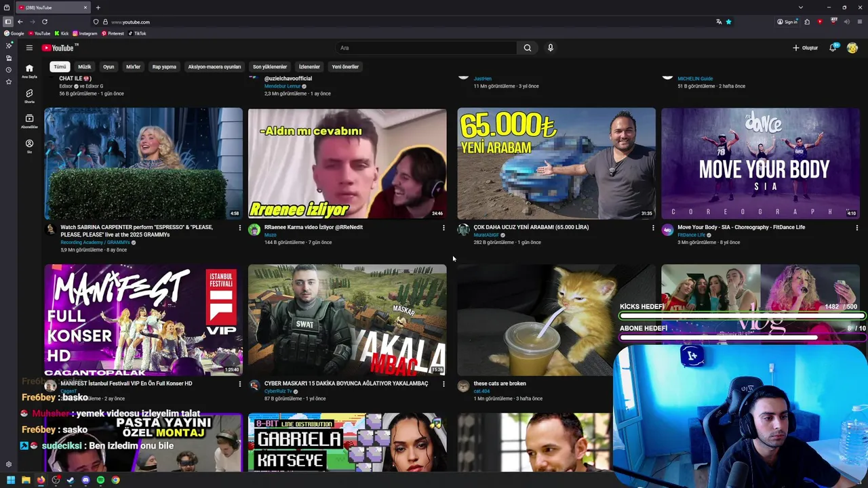Open bookmarks star in Firefox sidebar
The height and width of the screenshot is (488, 868).
[8, 81]
